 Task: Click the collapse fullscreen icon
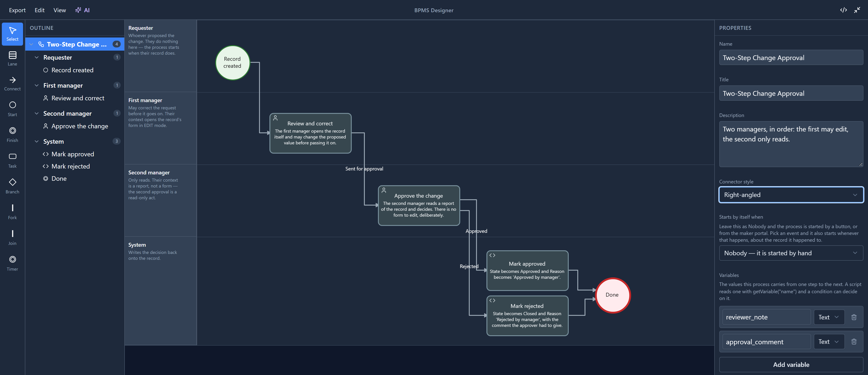pyautogui.click(x=857, y=10)
